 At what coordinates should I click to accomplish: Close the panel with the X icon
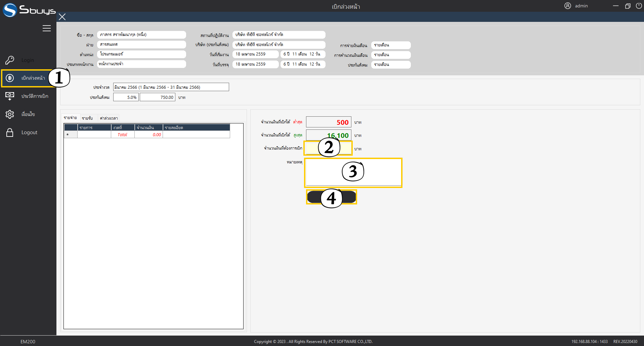click(62, 17)
